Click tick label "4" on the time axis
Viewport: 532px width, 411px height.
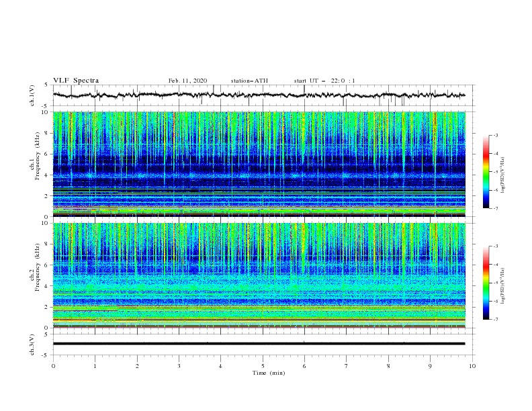(220, 366)
